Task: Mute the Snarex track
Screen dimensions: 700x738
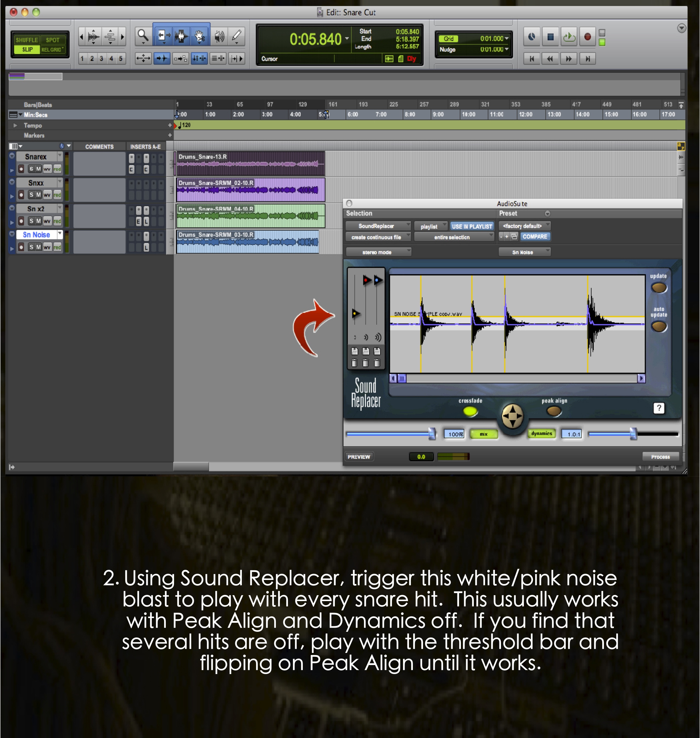Action: coord(38,169)
